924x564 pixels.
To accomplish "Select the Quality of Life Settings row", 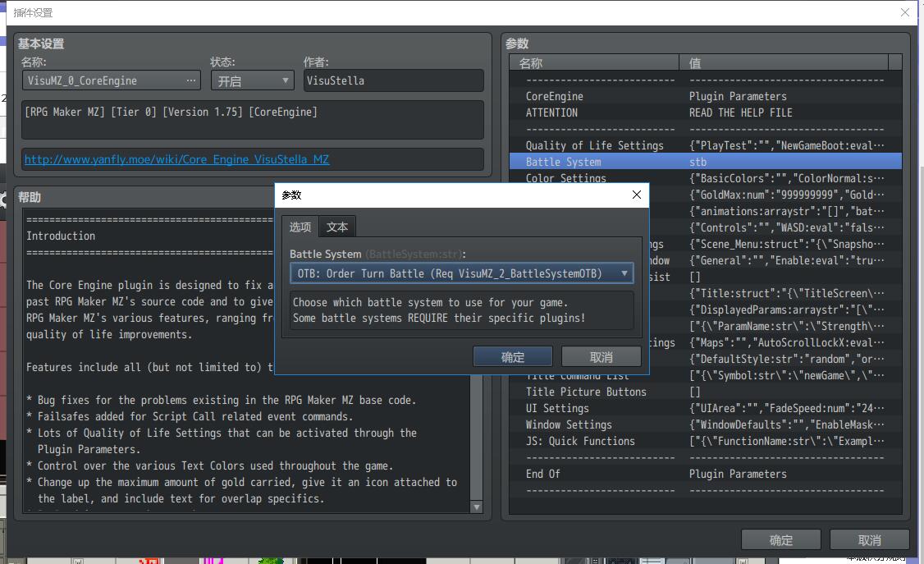I will click(706, 145).
